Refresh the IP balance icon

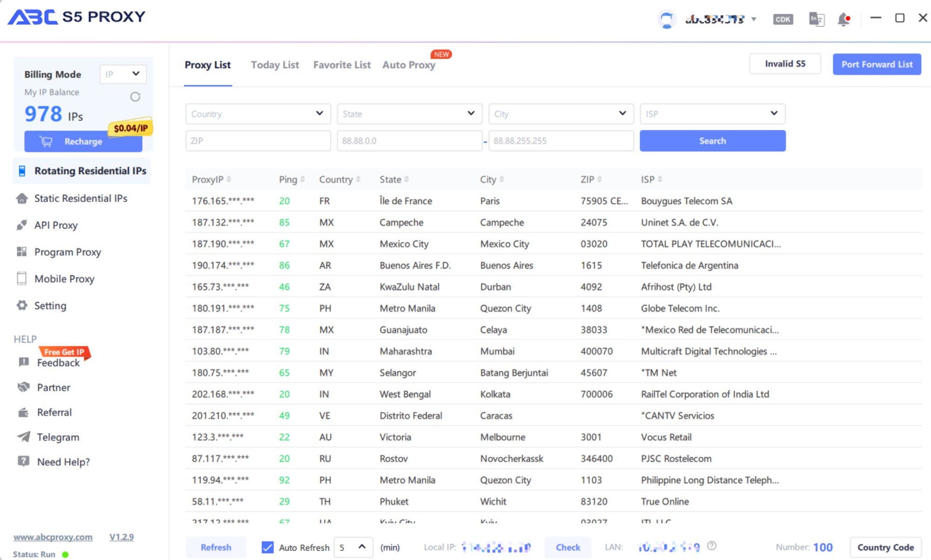[x=135, y=97]
